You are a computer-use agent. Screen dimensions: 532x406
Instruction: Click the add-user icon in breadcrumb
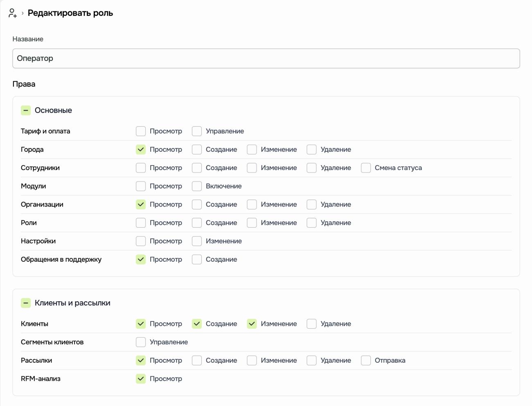click(x=13, y=13)
